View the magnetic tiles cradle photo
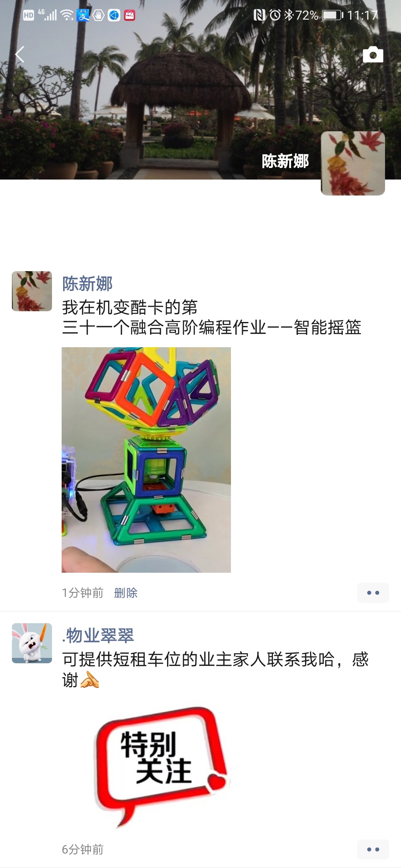The image size is (401, 868). coord(146,460)
